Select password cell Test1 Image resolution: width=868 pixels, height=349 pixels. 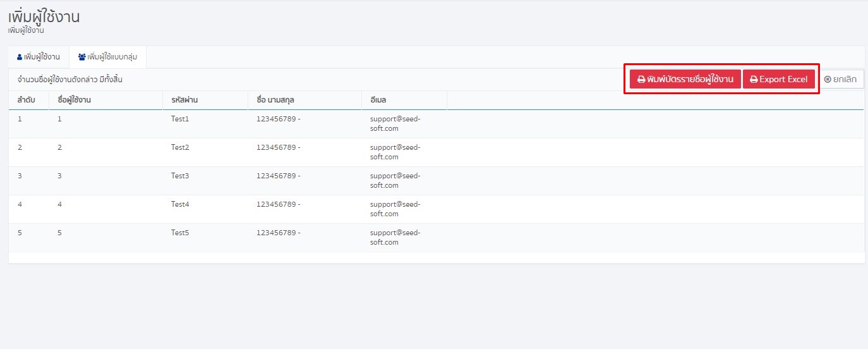point(205,124)
